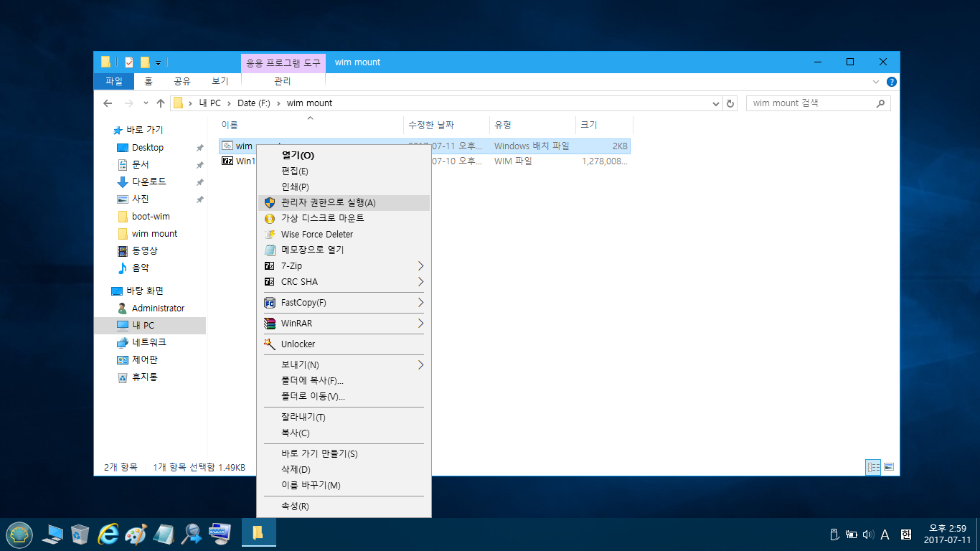Select 네트워크 in navigation pane
Image resolution: width=980 pixels, height=551 pixels.
150,342
